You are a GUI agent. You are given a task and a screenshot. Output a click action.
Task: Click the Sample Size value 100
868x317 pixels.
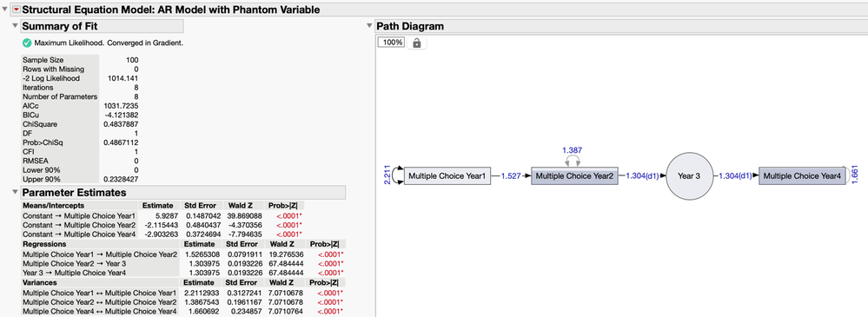point(132,59)
